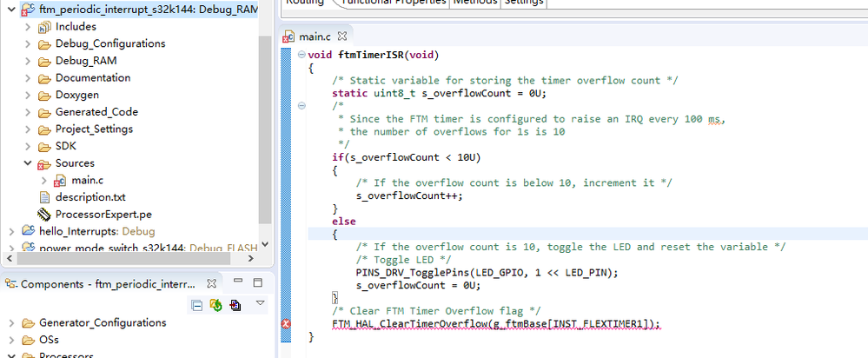This screenshot has width=868, height=358.
Task: Expand the OSs folder in Components
Action: (12, 340)
